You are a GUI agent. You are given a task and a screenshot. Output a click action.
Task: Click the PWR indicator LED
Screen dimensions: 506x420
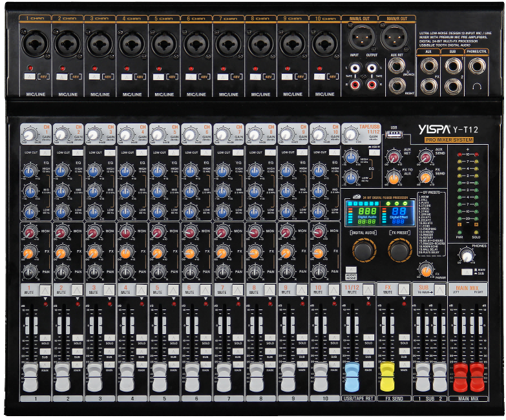pos(459,232)
